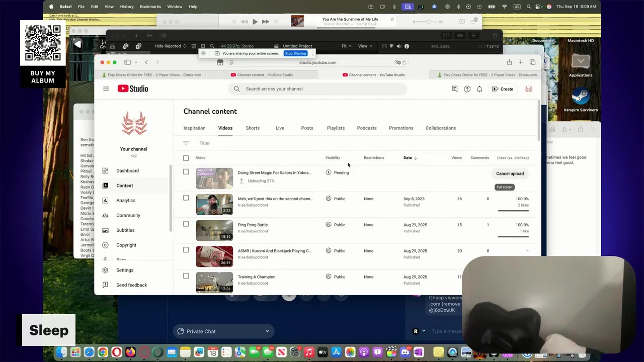Check the 'Meh, we'll post this' video row

point(186,198)
